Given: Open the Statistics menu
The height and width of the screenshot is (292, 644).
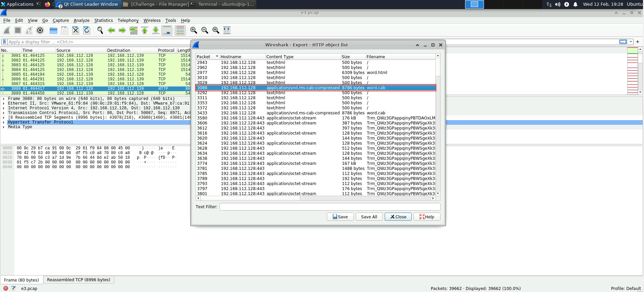Looking at the screenshot, I should coord(103,21).
